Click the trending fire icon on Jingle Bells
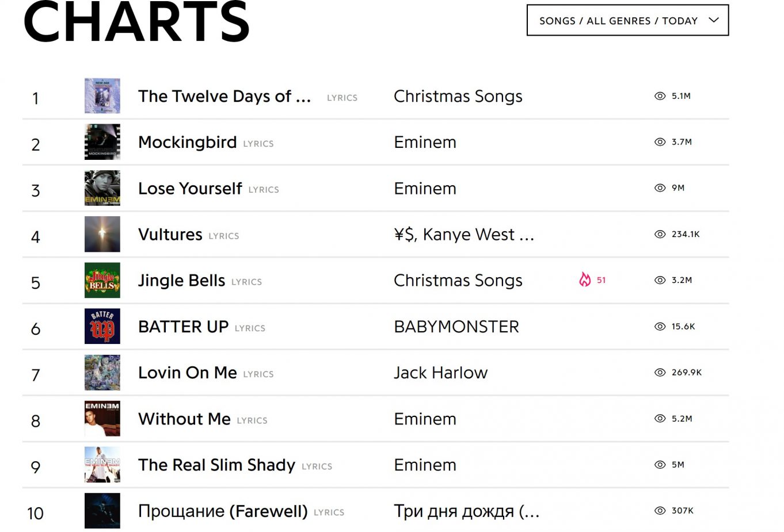The width and height of the screenshot is (784, 532). tap(585, 280)
